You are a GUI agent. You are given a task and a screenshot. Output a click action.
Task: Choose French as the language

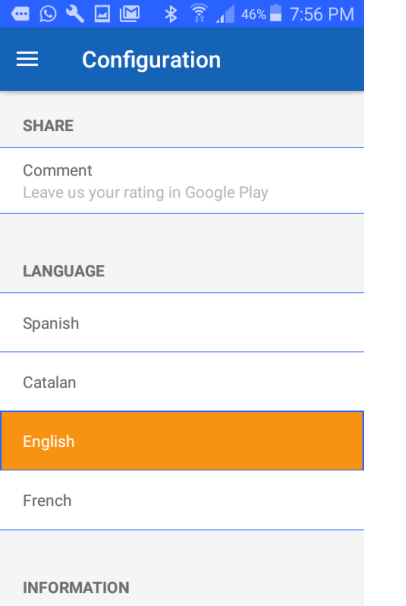coord(182,500)
